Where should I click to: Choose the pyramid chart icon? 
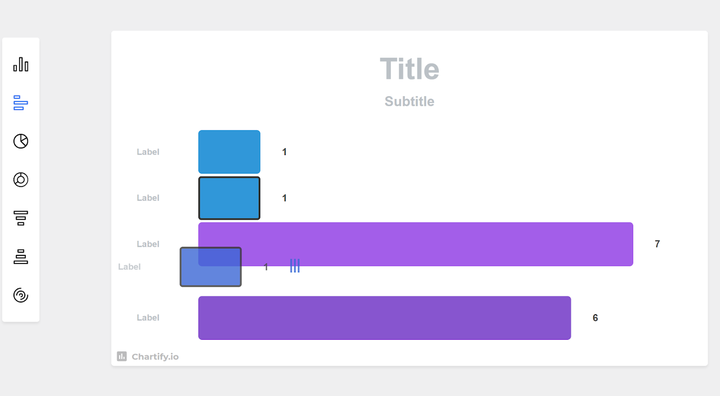coord(21,256)
